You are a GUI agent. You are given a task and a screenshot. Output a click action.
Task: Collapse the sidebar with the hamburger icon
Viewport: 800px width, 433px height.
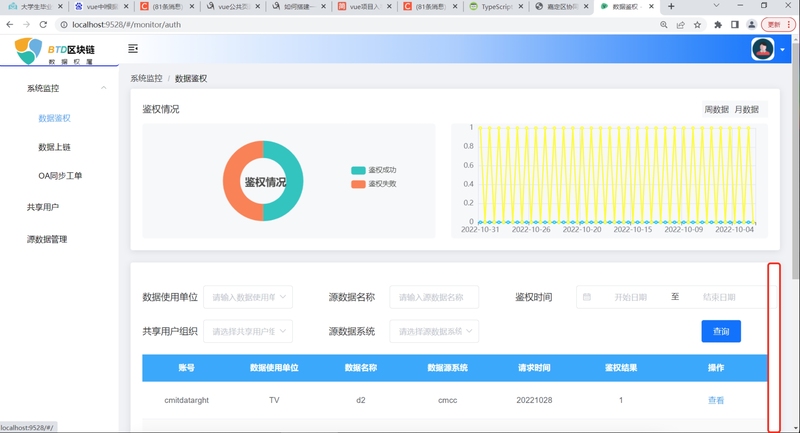point(133,48)
